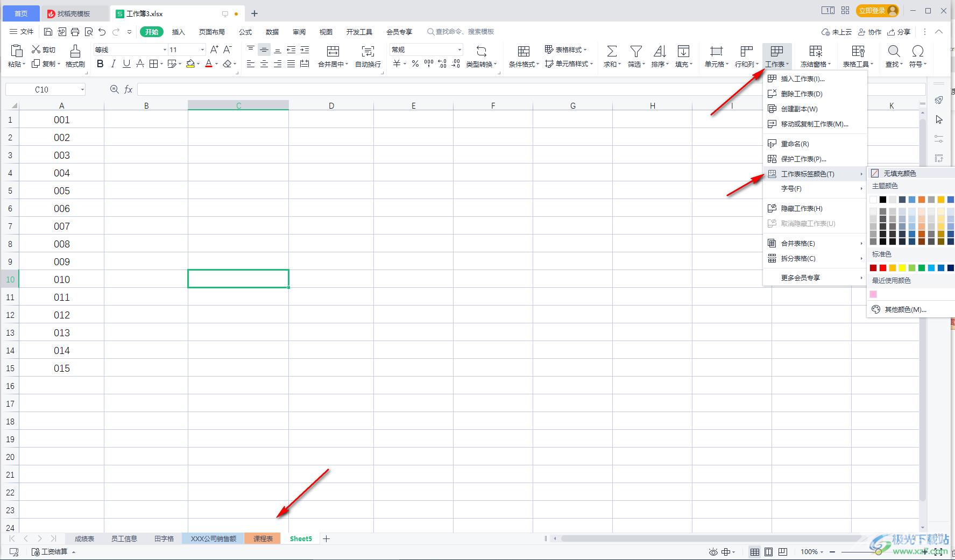Click the Merge and Center (合并居中) icon
This screenshot has height=560, width=955.
(333, 51)
